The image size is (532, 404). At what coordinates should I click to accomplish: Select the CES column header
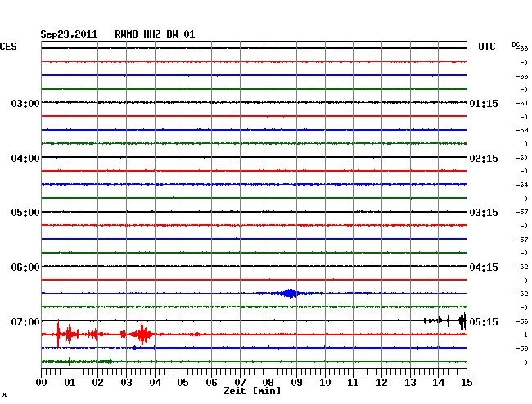pos(8,47)
